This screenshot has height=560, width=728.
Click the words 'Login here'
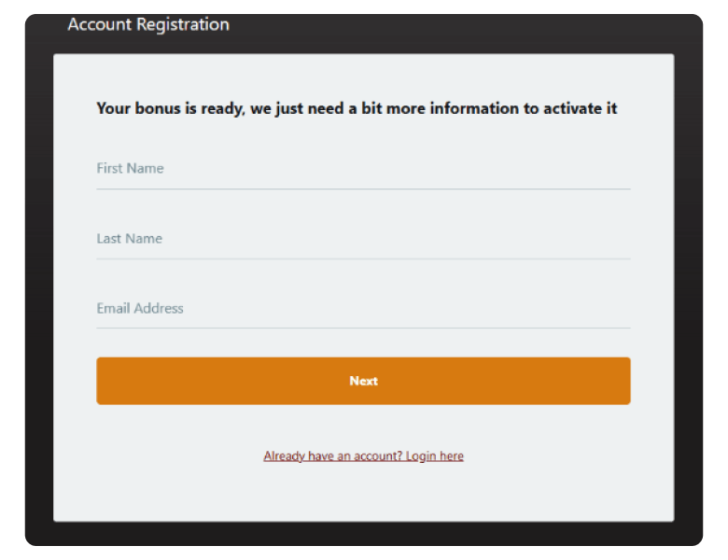(434, 456)
